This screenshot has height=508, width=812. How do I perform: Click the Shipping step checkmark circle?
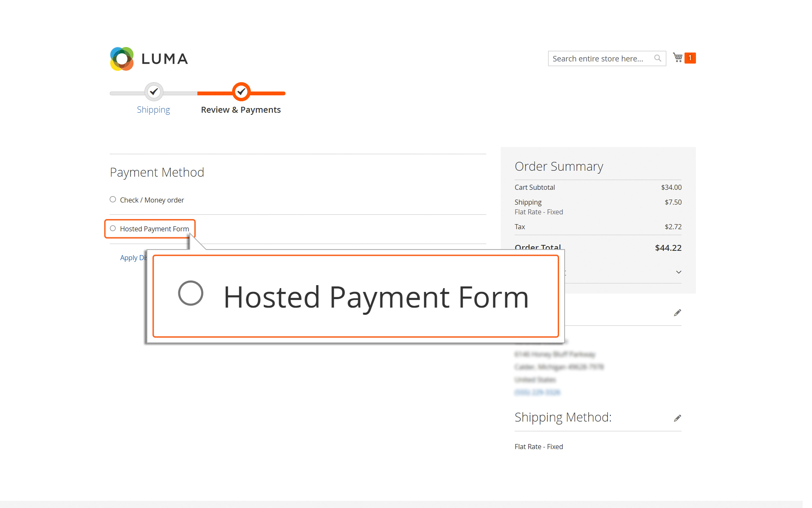pos(154,92)
